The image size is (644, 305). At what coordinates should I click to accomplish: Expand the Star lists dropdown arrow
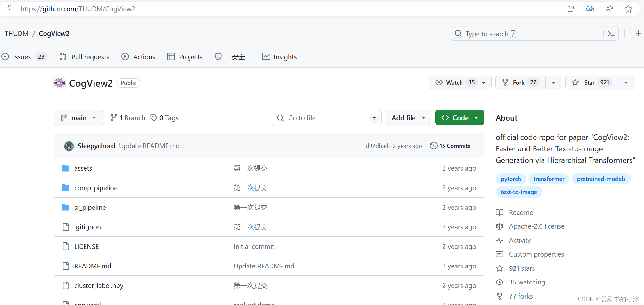point(626,83)
